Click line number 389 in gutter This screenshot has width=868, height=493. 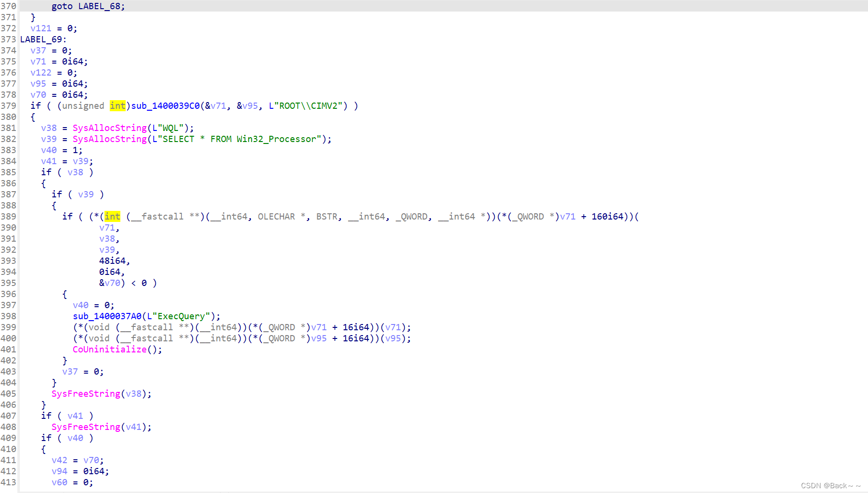click(9, 217)
